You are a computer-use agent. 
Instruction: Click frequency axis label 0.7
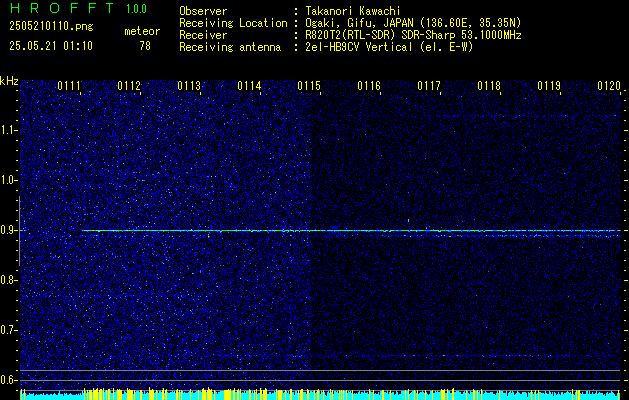(8, 330)
